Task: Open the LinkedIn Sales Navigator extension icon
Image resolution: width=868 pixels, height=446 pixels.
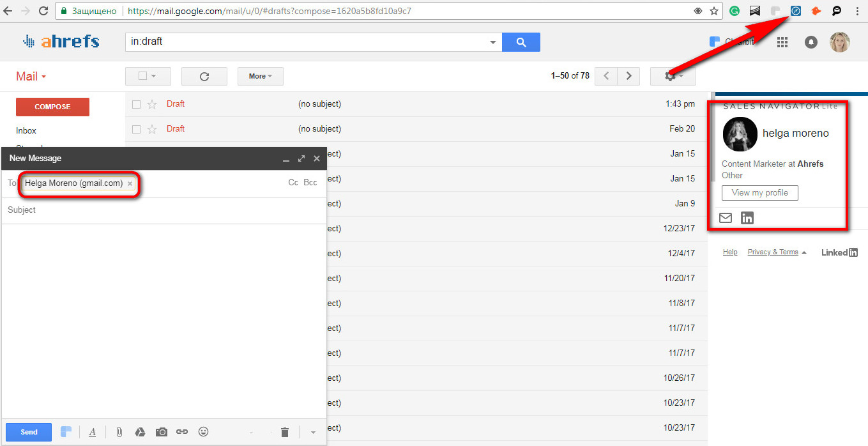Action: coord(796,11)
